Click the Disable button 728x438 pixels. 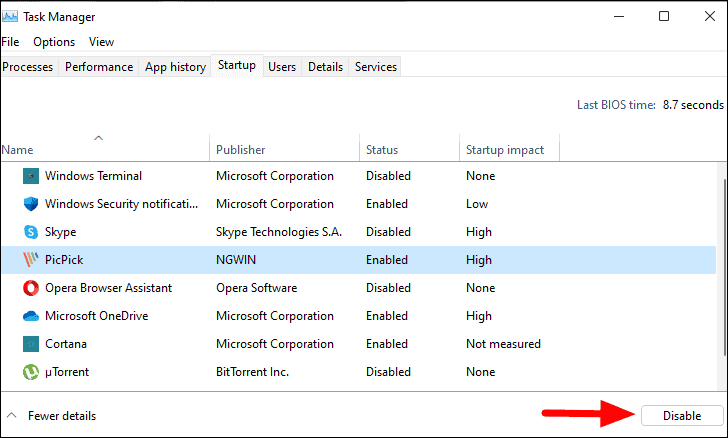tap(682, 415)
